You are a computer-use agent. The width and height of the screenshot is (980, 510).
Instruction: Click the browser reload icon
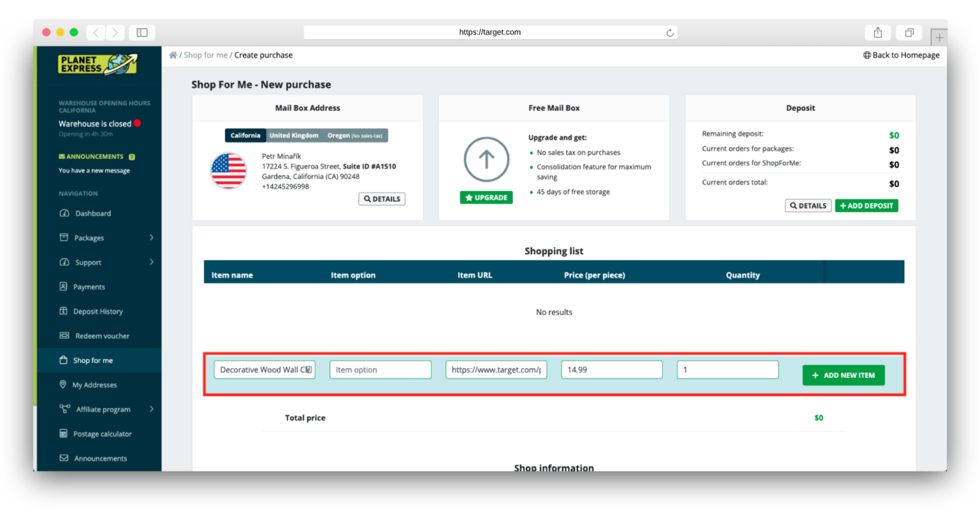669,33
